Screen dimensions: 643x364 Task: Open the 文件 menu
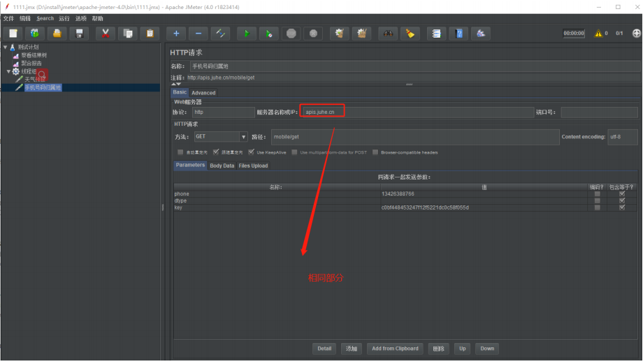pos(8,18)
